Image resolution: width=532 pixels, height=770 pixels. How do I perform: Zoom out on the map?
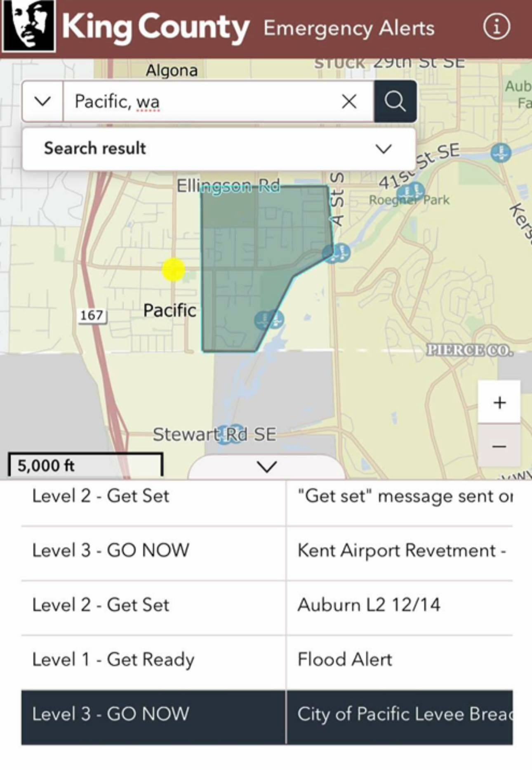pos(499,446)
